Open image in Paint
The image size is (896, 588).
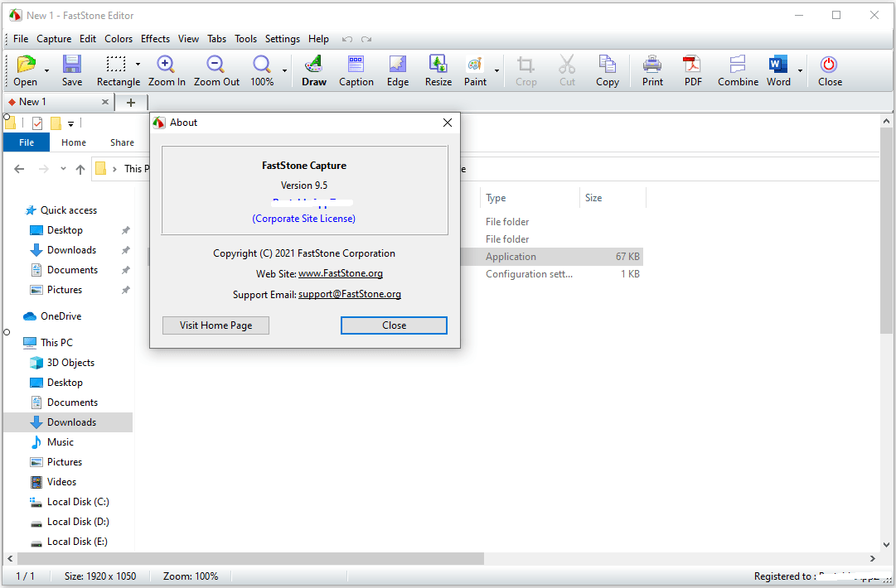pos(475,70)
